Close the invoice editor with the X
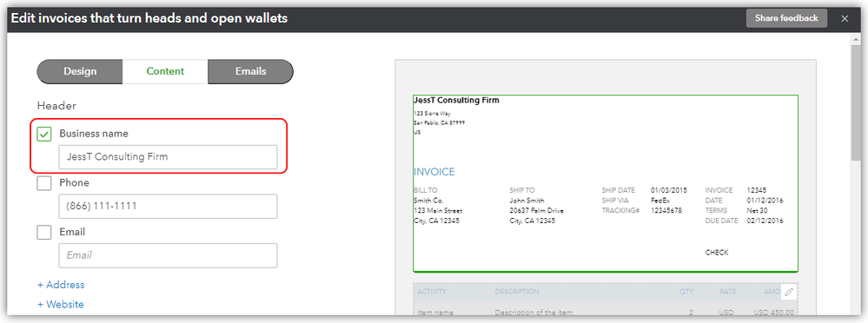The height and width of the screenshot is (323, 868). [x=845, y=19]
